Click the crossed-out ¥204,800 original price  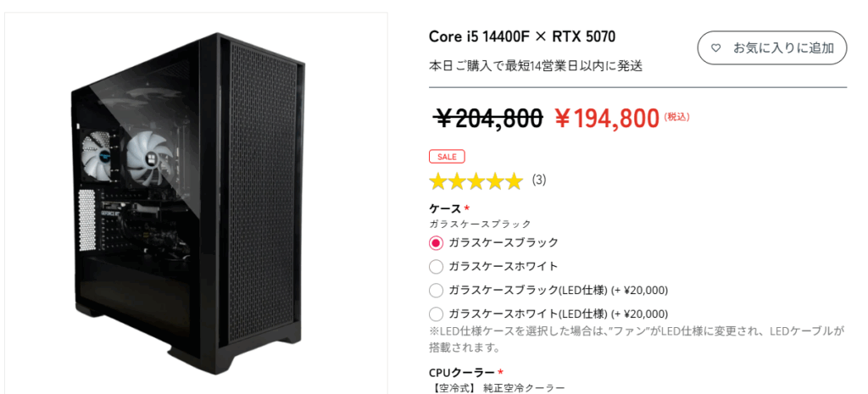488,119
